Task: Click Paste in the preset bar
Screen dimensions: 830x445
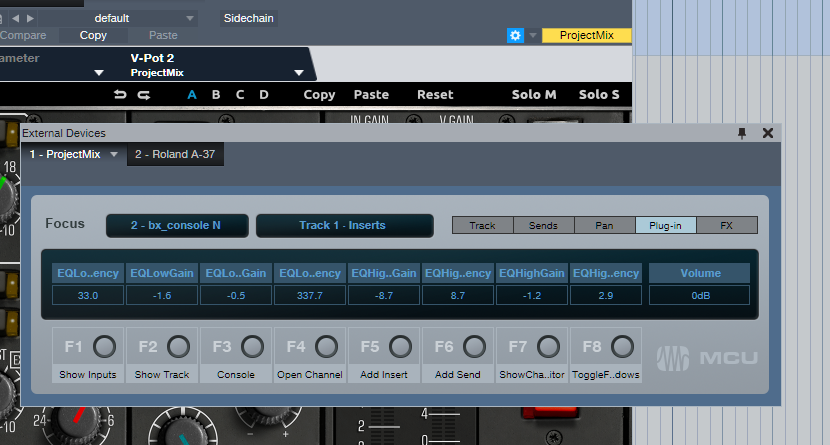Action: click(163, 35)
